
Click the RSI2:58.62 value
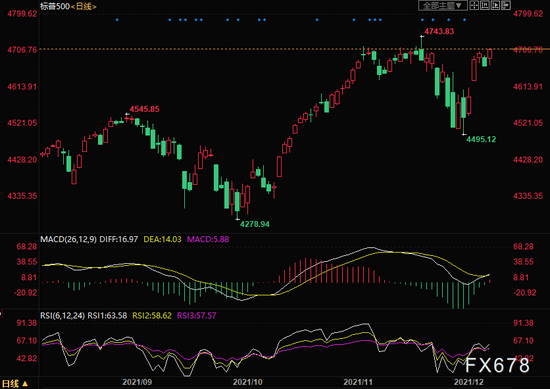point(152,315)
